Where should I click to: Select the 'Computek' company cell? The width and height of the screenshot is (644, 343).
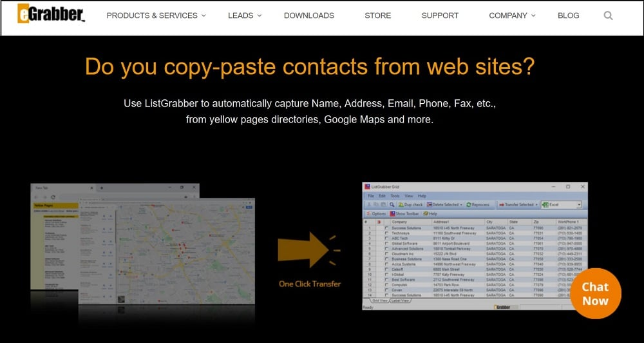pyautogui.click(x=399, y=284)
